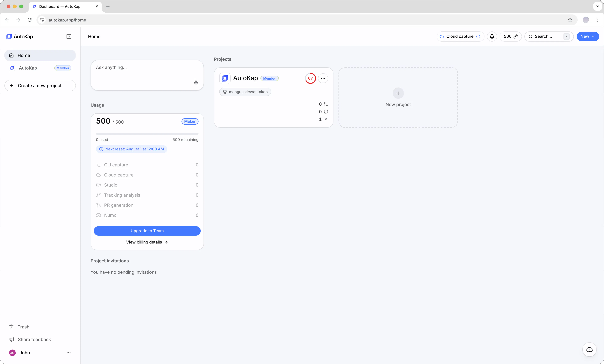Open a new browser tab
This screenshot has width=604, height=364.
click(x=108, y=6)
